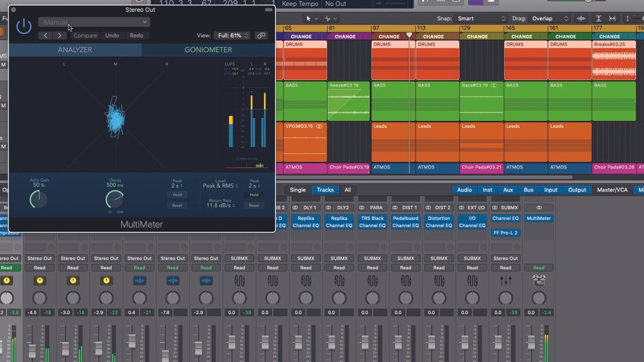The height and width of the screenshot is (362, 644).
Task: Switch to the GONIOMETER tab
Action: (x=208, y=49)
